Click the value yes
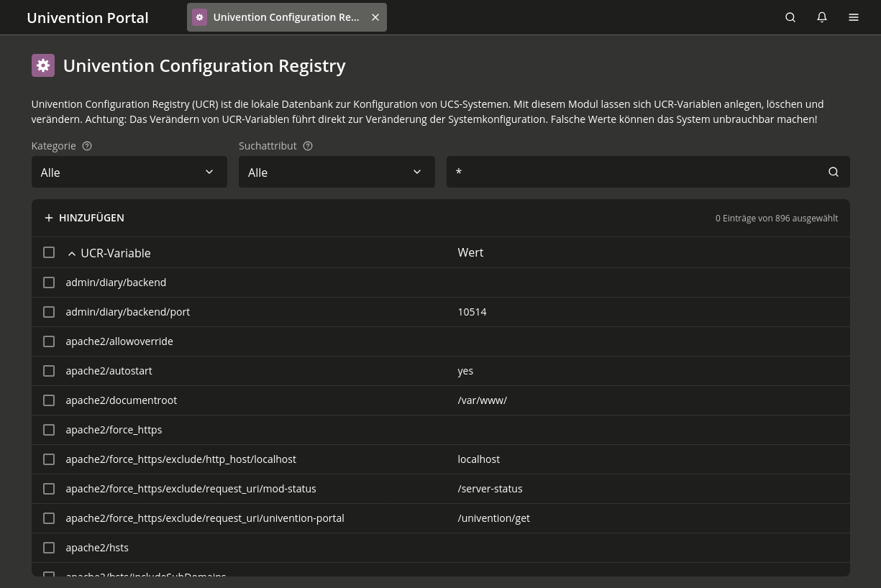 (465, 371)
